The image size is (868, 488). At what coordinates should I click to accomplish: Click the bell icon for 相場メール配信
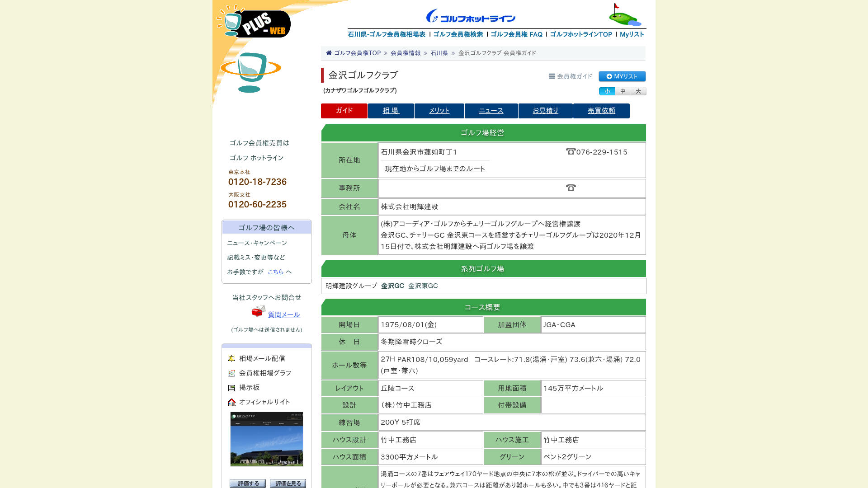pos(231,359)
